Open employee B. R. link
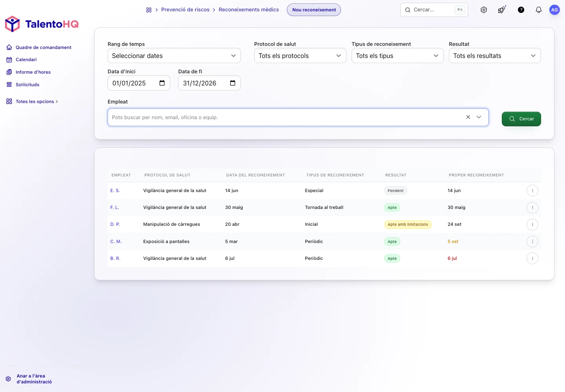The height and width of the screenshot is (392, 565). tap(115, 258)
